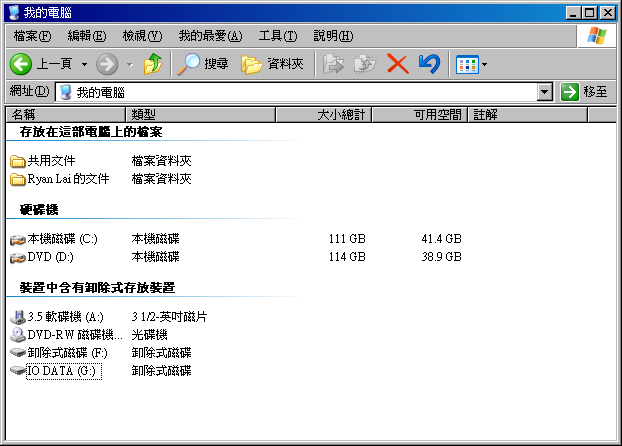Image resolution: width=622 pixels, height=446 pixels.
Task: Open the 工具(T) menu
Action: [x=278, y=36]
